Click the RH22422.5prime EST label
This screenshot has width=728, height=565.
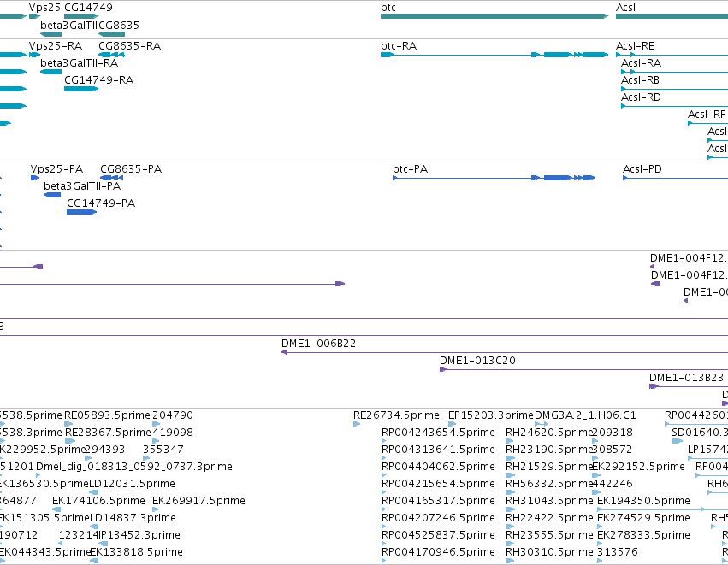(550, 518)
